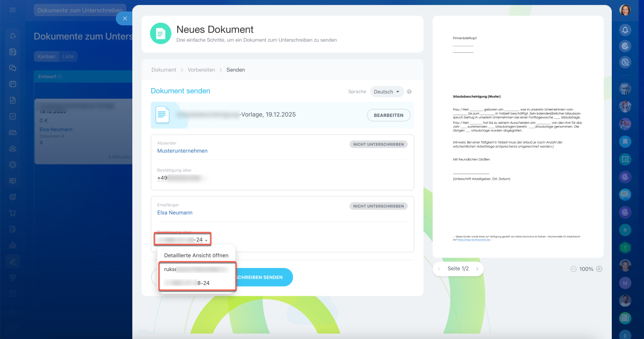The width and height of the screenshot is (644, 339).
Task: Open the contacts people icon in left sidebar
Action: tap(13, 149)
